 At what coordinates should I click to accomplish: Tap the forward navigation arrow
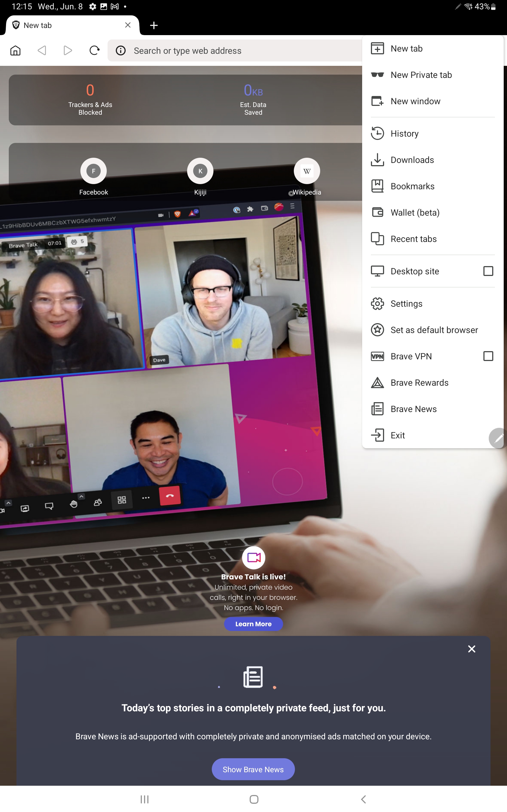click(x=68, y=51)
